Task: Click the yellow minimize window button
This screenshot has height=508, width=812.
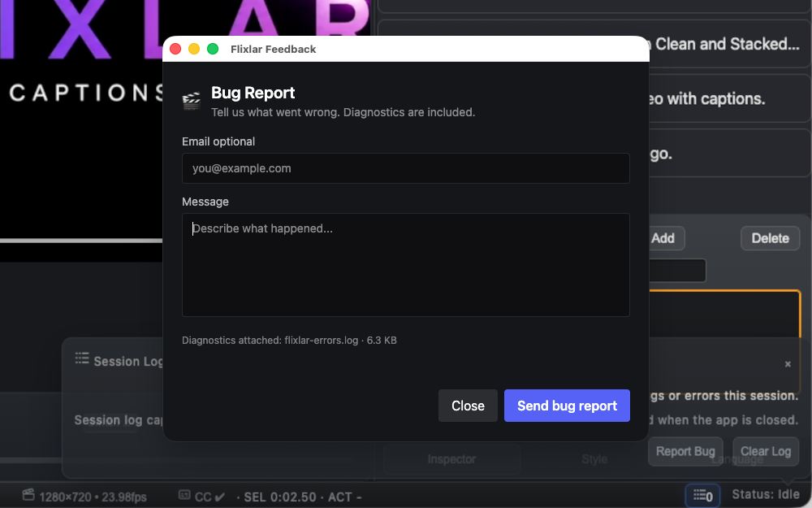Action: (194, 49)
